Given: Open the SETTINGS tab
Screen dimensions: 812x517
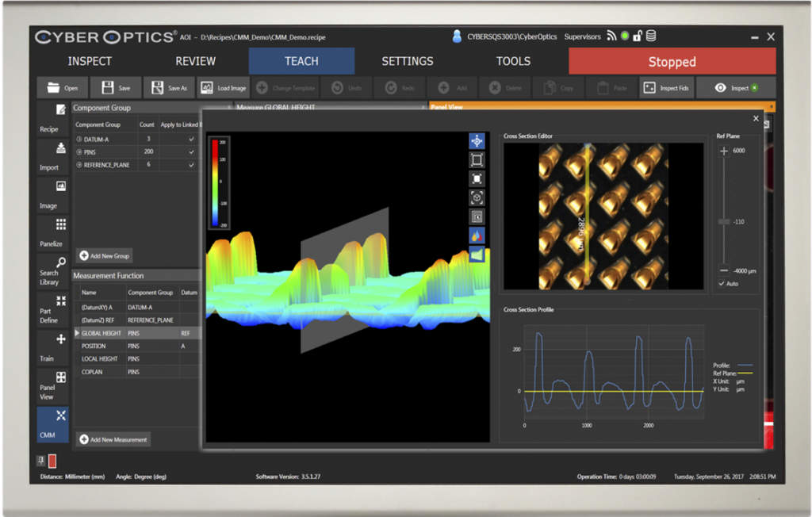Looking at the screenshot, I should pyautogui.click(x=407, y=61).
